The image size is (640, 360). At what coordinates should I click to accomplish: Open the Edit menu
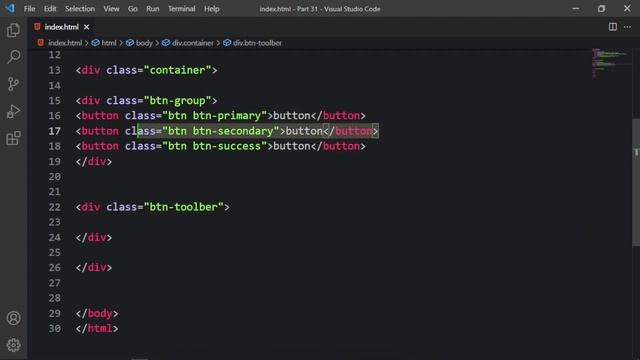(50, 9)
